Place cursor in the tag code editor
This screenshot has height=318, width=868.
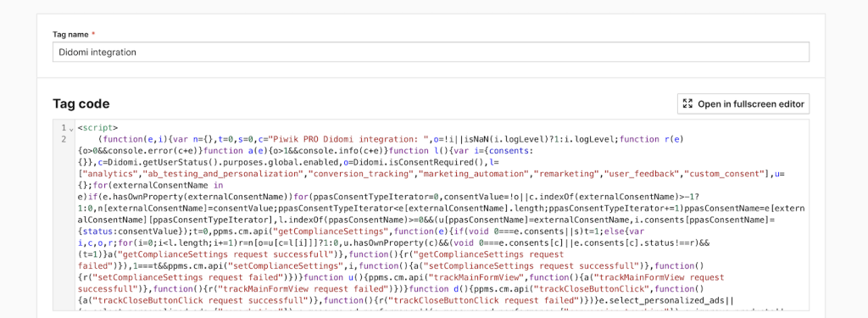431,215
